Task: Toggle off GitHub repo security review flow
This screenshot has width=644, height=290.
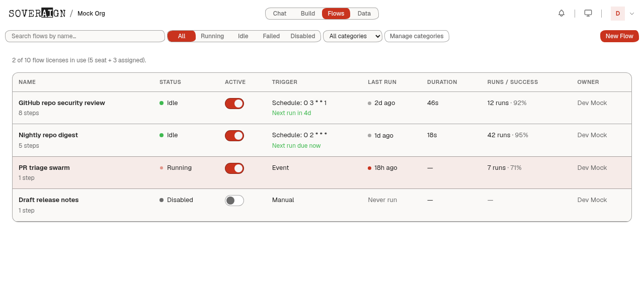Action: pyautogui.click(x=234, y=104)
